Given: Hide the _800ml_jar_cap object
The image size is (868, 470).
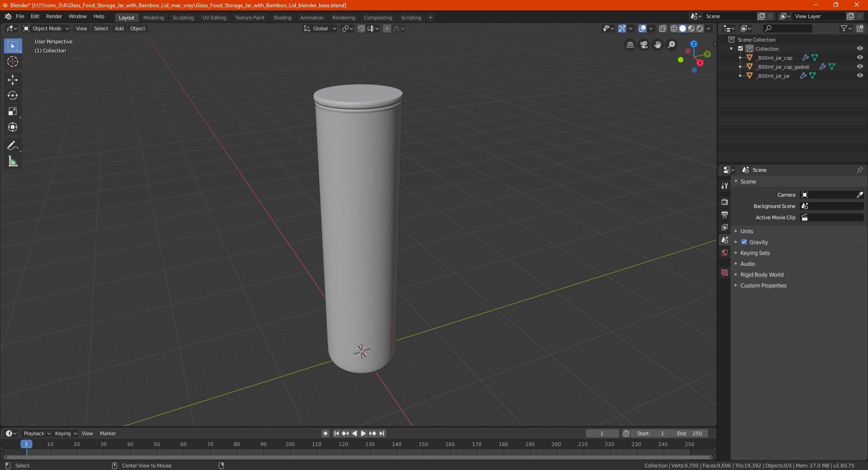Looking at the screenshot, I should click(860, 58).
